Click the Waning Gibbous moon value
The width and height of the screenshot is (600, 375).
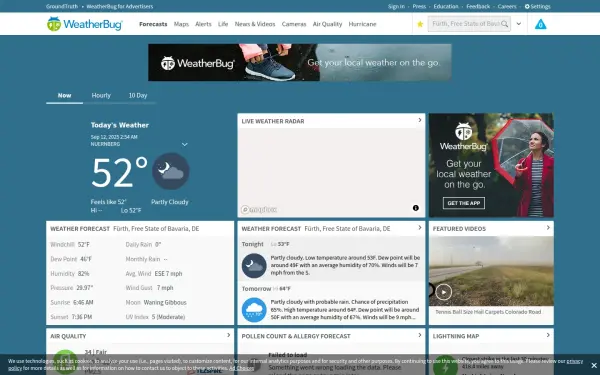coord(165,302)
